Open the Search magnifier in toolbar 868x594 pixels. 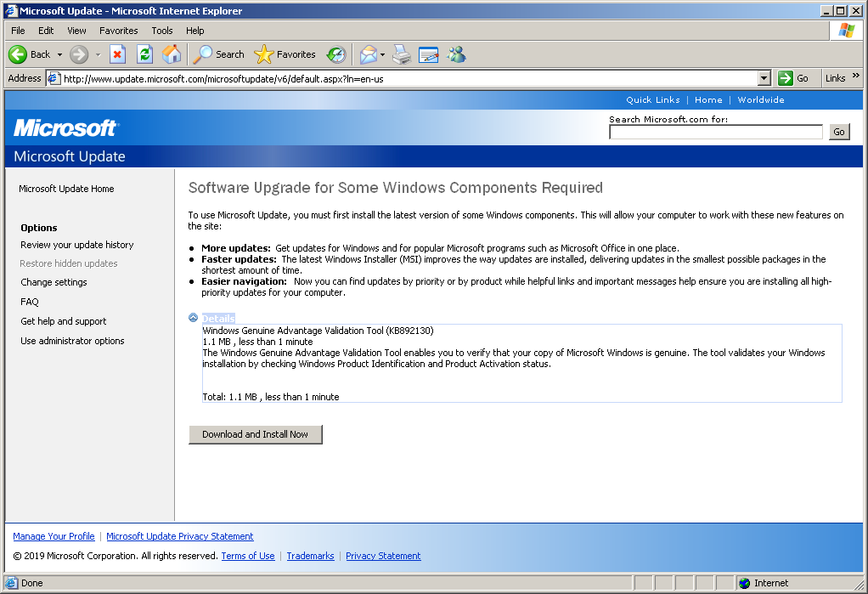tap(203, 54)
